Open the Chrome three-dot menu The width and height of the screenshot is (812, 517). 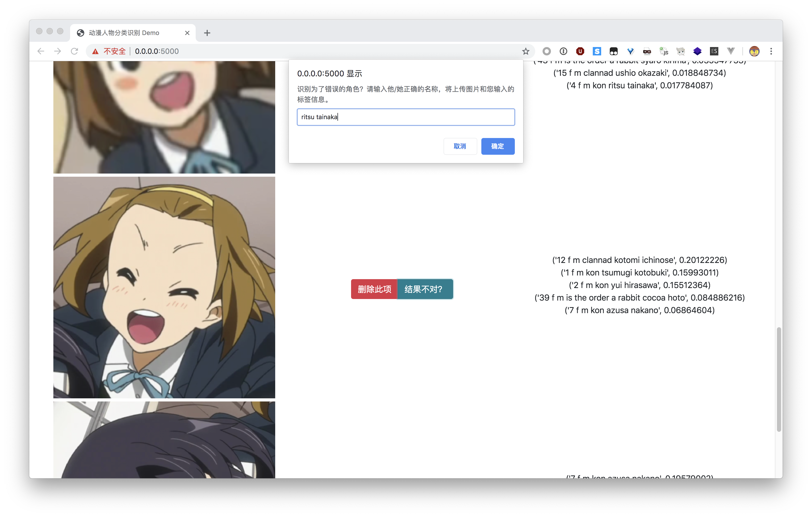[771, 51]
